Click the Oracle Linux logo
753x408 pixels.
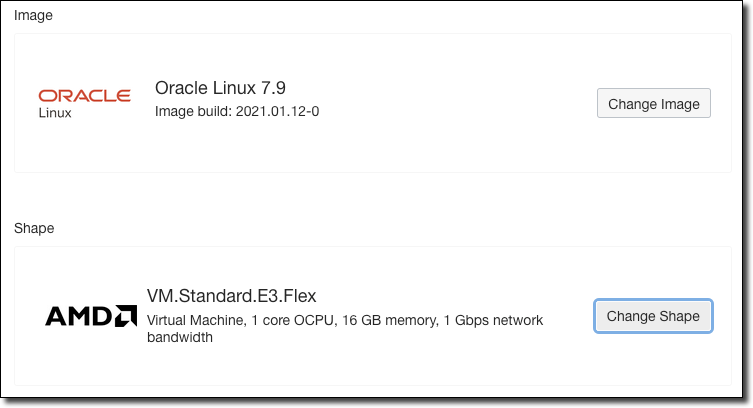coord(84,103)
